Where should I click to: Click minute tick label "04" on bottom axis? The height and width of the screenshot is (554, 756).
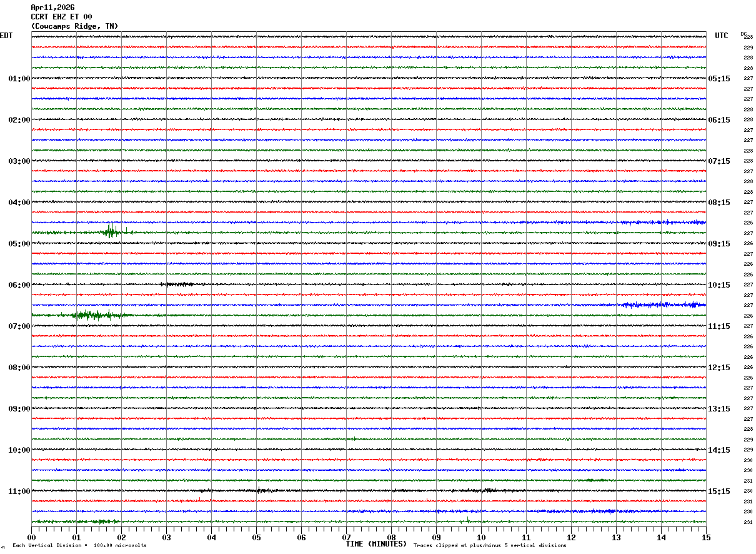[x=211, y=537]
